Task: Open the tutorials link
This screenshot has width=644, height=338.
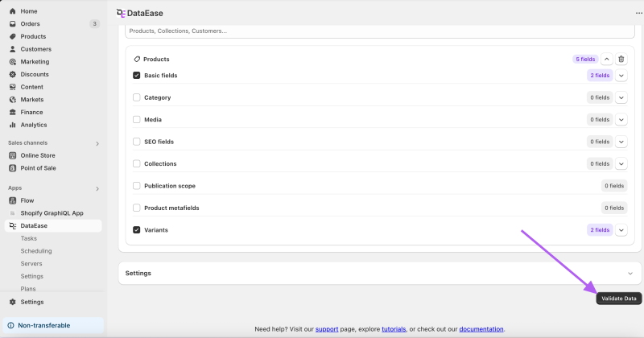Action: 394,329
